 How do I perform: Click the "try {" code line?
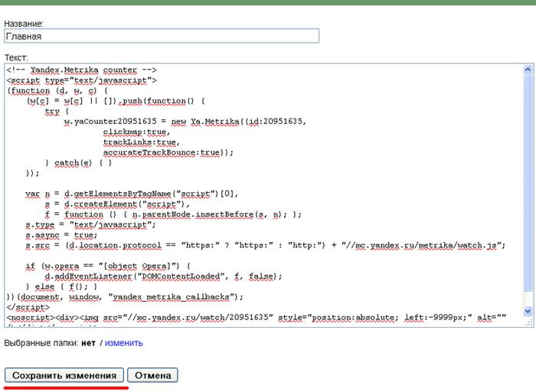(x=57, y=112)
